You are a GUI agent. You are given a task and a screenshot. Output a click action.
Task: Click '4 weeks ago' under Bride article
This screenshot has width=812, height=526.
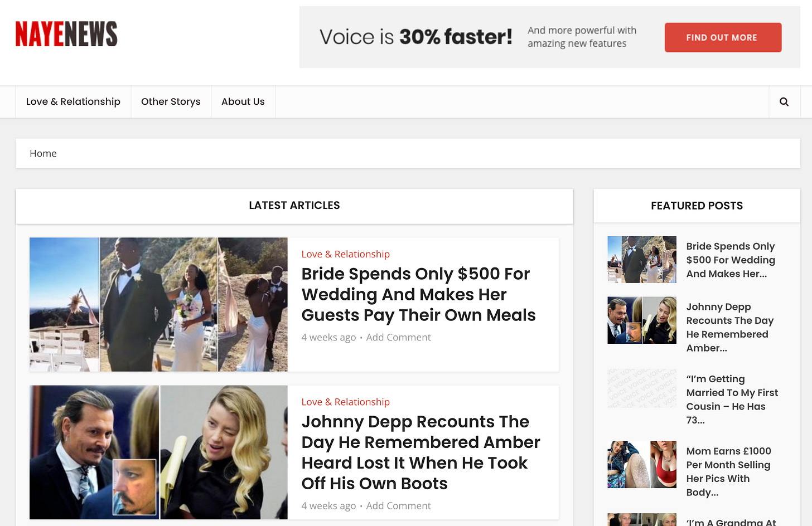tap(328, 337)
